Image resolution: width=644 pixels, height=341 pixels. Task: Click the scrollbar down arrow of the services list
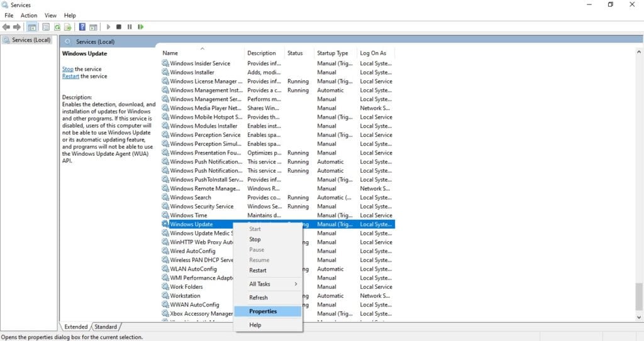639,317
